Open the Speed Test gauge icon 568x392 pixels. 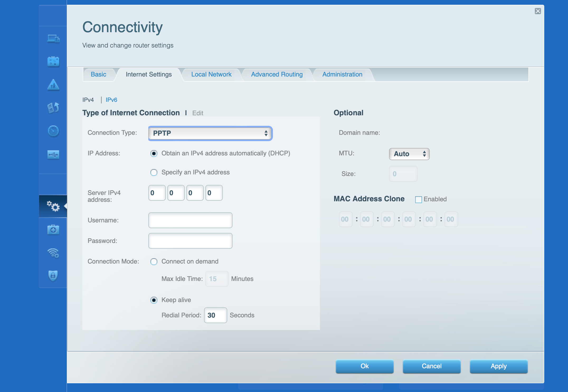[x=53, y=131]
